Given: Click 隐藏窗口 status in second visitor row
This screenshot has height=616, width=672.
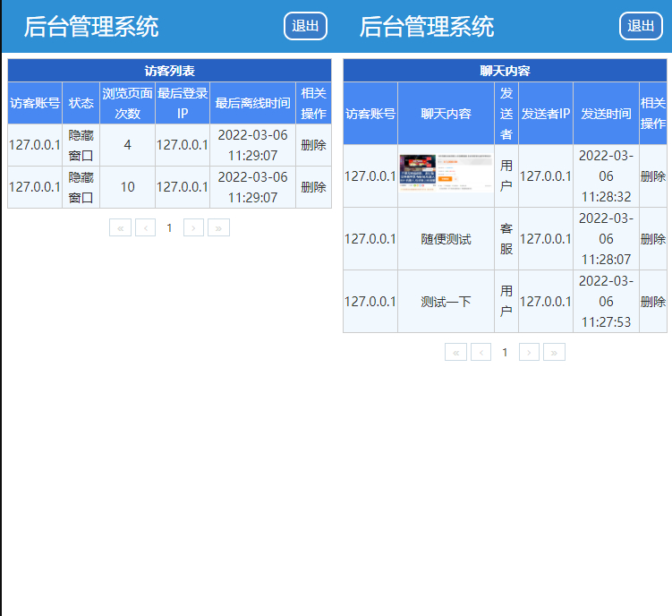Looking at the screenshot, I should [x=81, y=187].
